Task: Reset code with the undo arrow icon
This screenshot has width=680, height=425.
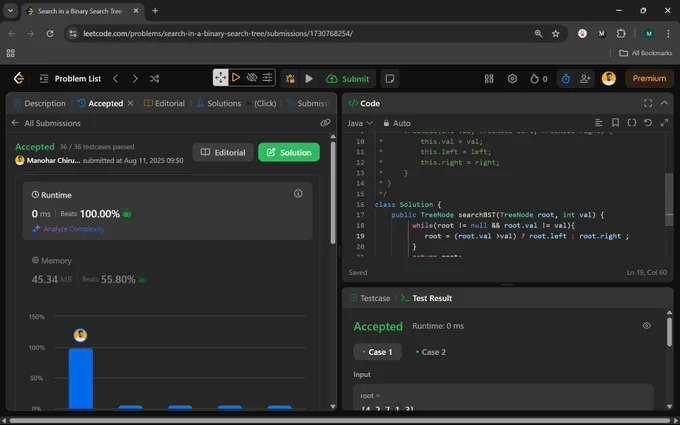Action: coord(648,123)
